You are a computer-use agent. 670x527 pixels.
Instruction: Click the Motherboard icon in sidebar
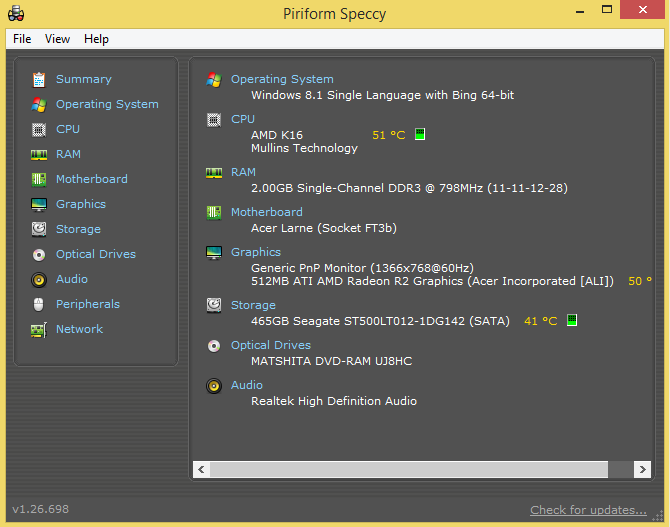pyautogui.click(x=39, y=180)
